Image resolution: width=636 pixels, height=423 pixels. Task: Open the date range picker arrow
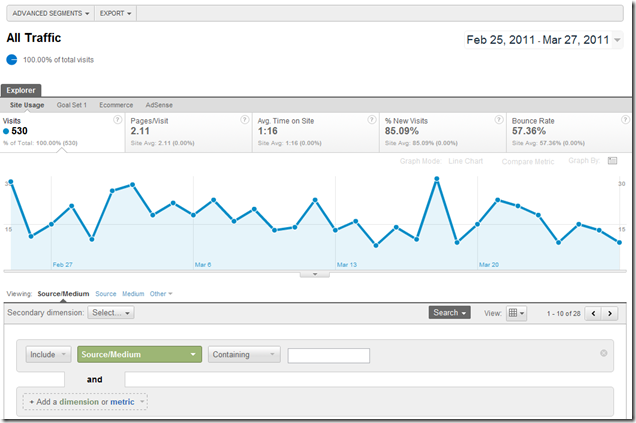(x=617, y=40)
